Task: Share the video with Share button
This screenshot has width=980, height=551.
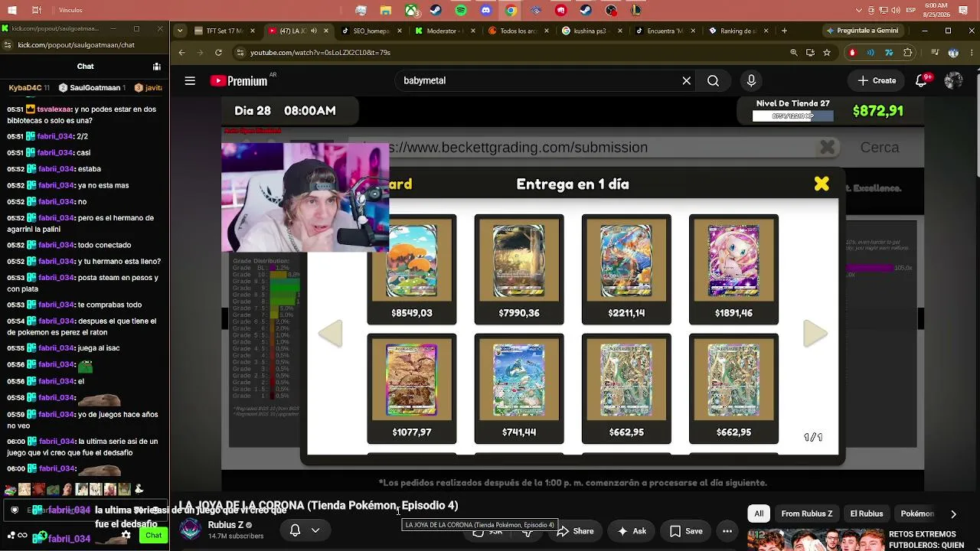Action: point(575,531)
